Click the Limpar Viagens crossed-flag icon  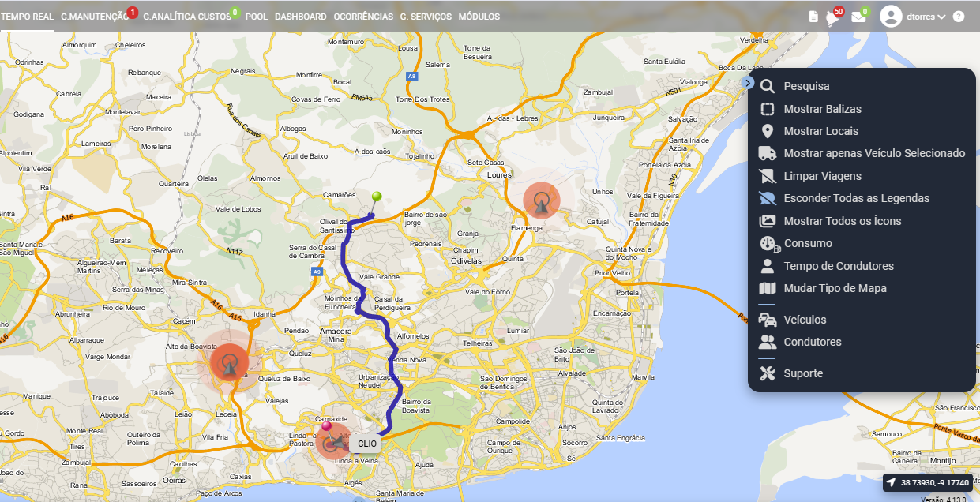click(x=767, y=176)
